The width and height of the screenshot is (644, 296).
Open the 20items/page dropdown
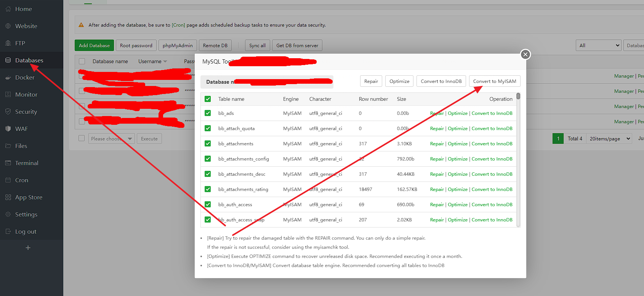click(609, 138)
